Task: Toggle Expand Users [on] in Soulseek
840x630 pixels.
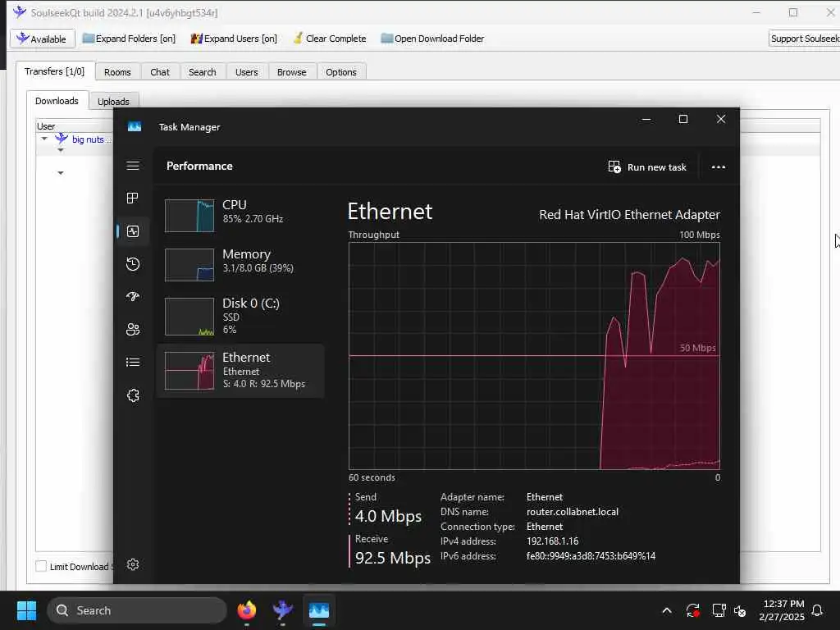Action: 234,39
